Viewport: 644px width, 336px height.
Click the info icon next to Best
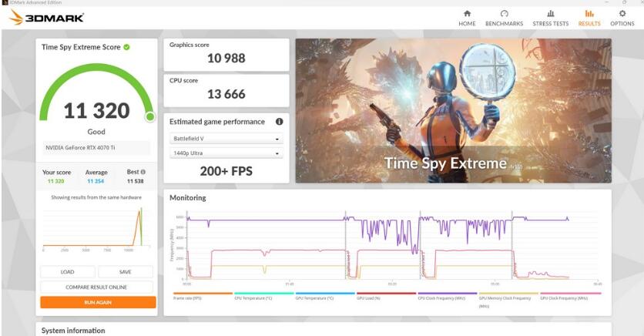click(143, 172)
